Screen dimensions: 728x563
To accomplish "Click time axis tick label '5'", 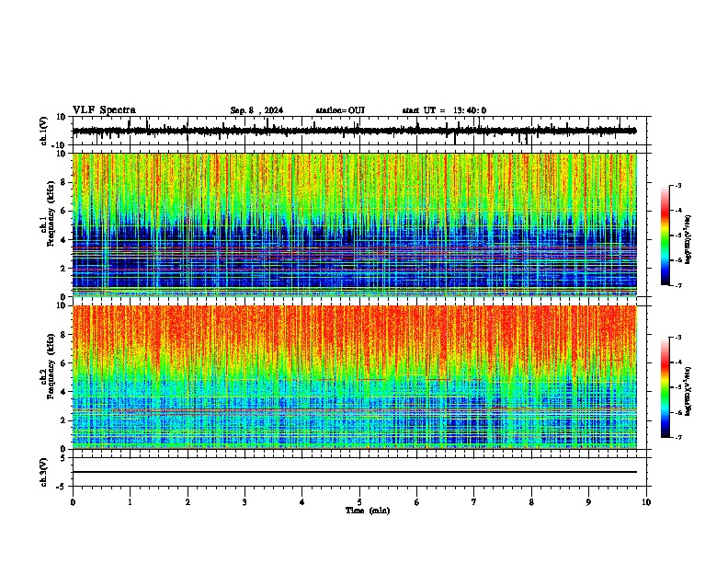I will [x=359, y=502].
